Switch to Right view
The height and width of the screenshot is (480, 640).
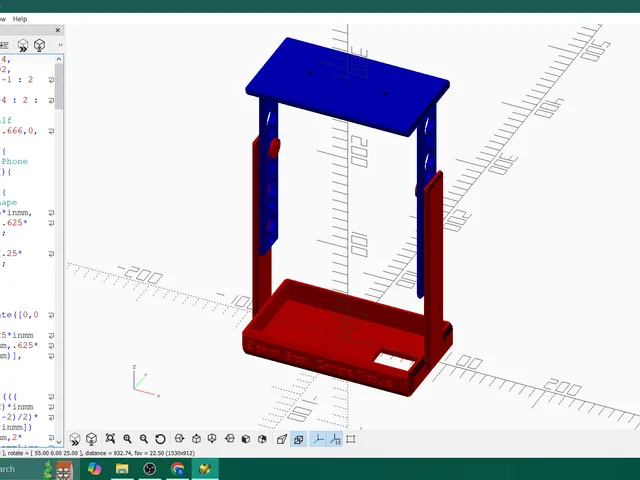pyautogui.click(x=179, y=439)
